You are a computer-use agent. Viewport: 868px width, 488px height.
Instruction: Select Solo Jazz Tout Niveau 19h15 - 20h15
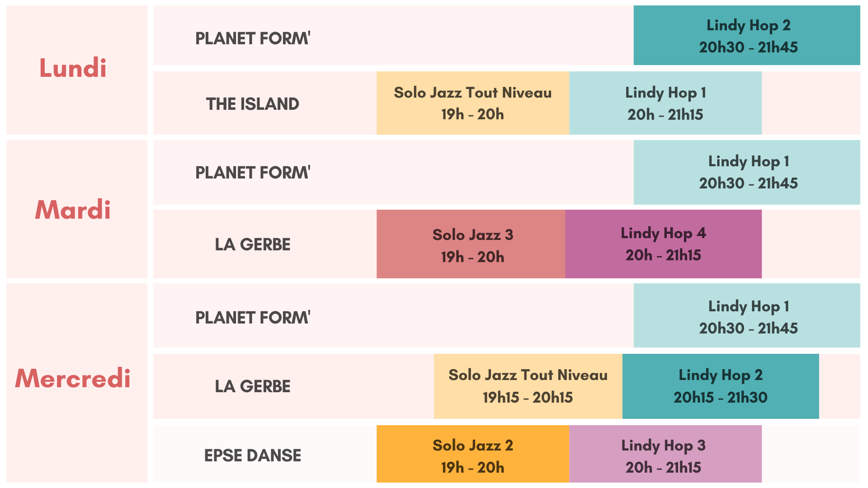528,386
